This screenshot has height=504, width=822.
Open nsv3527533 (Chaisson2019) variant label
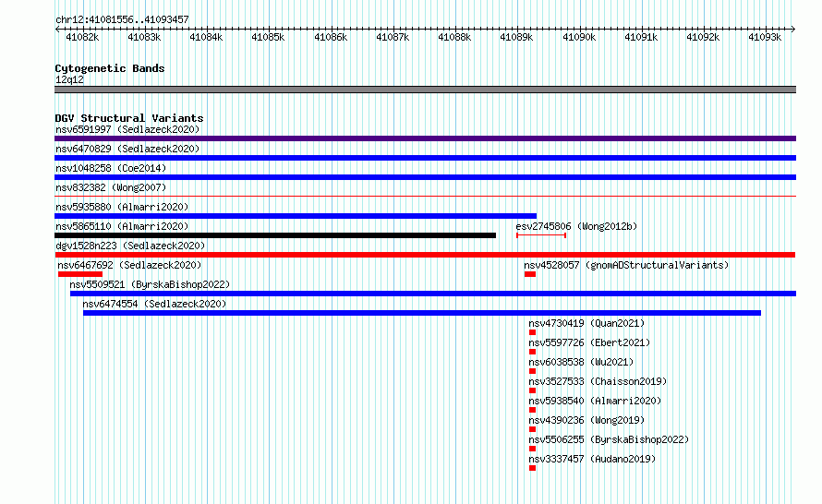598,381
